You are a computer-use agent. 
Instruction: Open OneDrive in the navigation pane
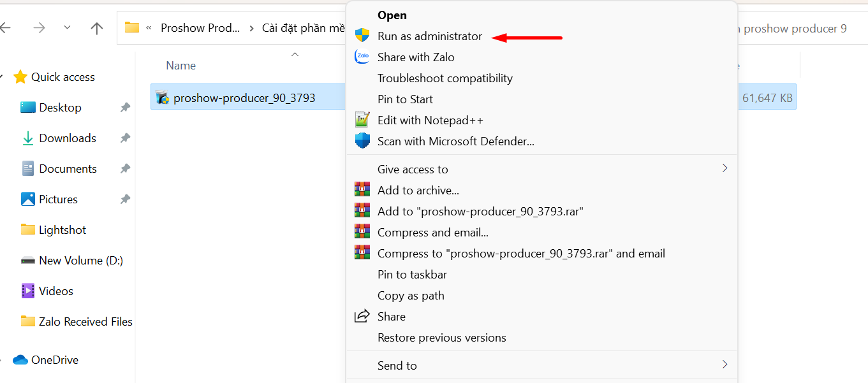point(55,360)
